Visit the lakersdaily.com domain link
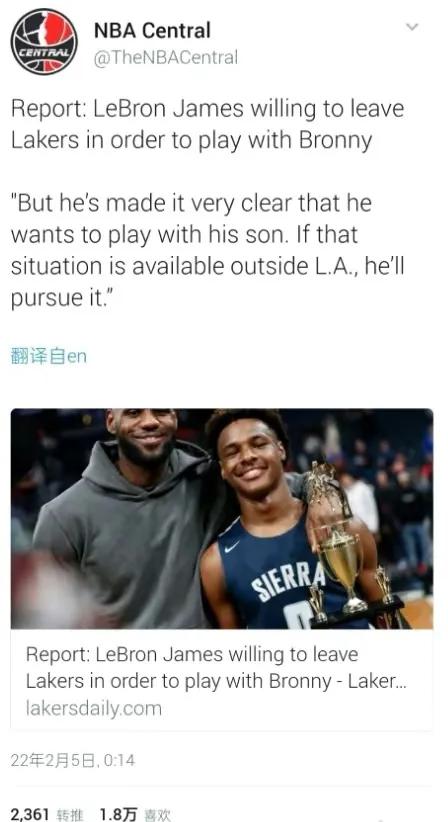This screenshot has width=448, height=822. [x=94, y=709]
